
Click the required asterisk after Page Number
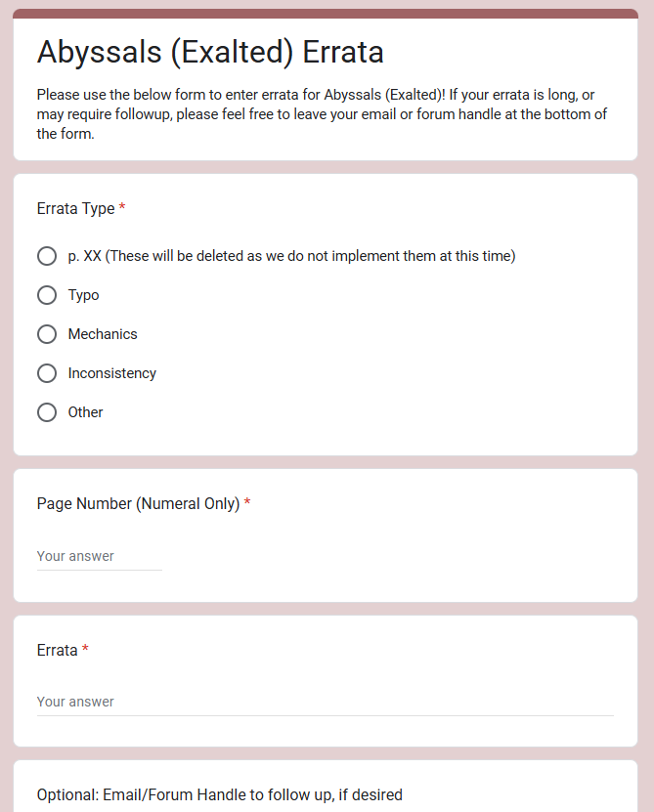[x=247, y=504]
